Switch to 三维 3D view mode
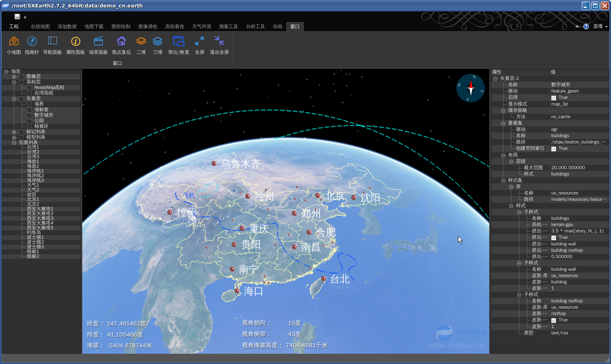Image resolution: width=611 pixels, height=364 pixels. pyautogui.click(x=158, y=41)
